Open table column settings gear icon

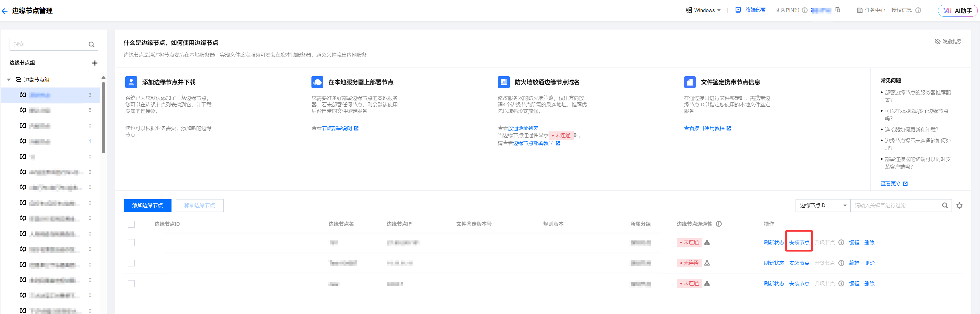click(959, 206)
